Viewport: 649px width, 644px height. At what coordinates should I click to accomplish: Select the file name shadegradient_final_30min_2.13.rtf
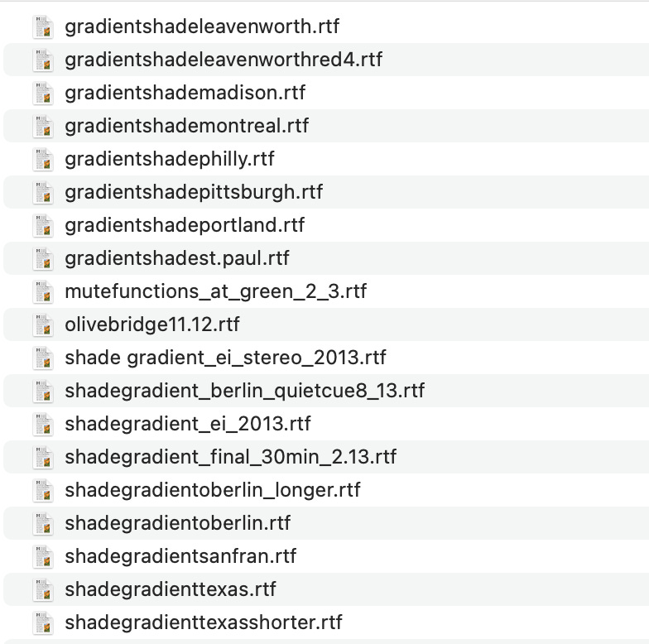pos(230,457)
